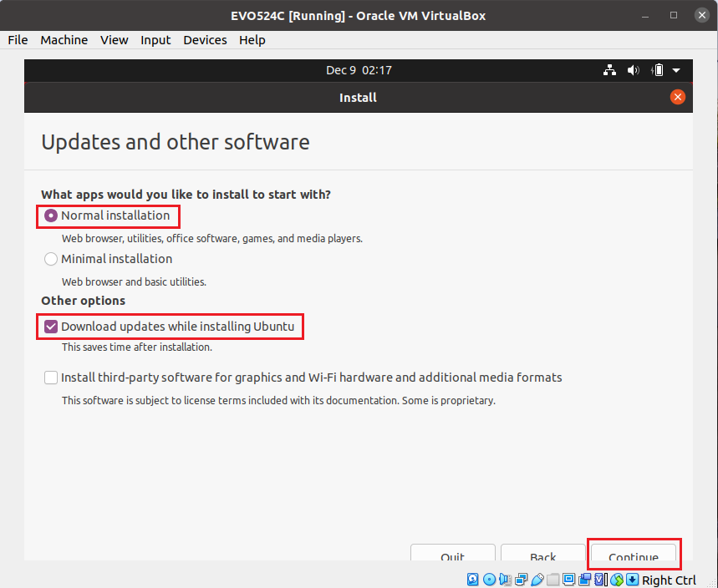Close the Install window with orange X
The height and width of the screenshot is (588, 718).
click(x=678, y=97)
